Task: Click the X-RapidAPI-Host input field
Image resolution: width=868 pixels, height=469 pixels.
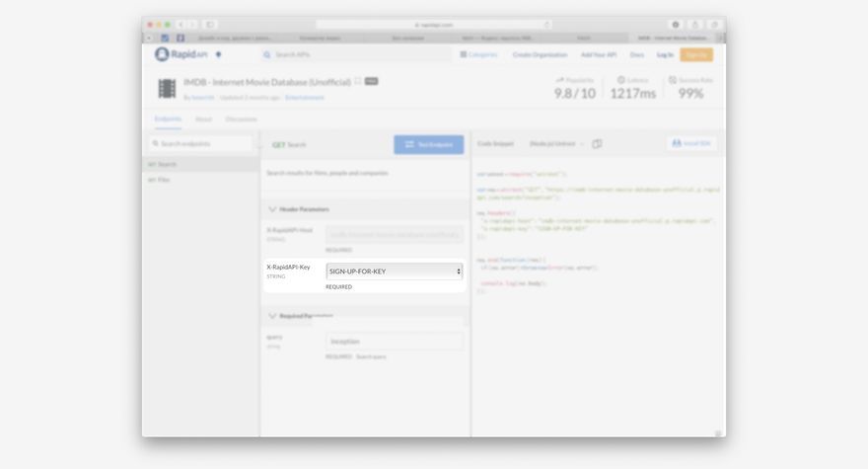Action: click(x=395, y=235)
